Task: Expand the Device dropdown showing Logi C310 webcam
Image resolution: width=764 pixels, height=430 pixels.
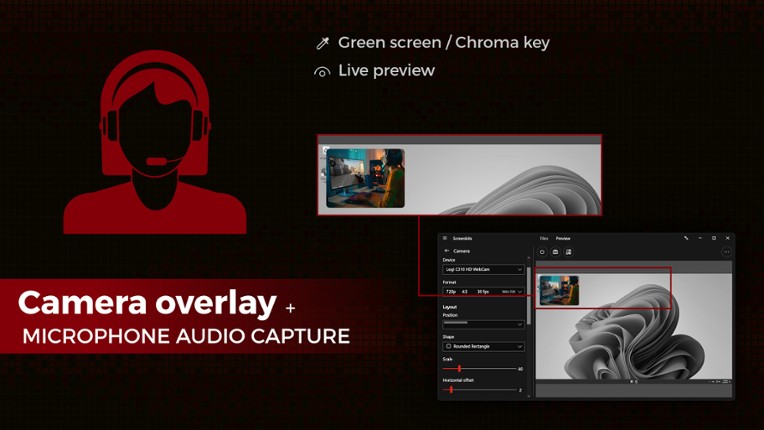Action: point(484,269)
